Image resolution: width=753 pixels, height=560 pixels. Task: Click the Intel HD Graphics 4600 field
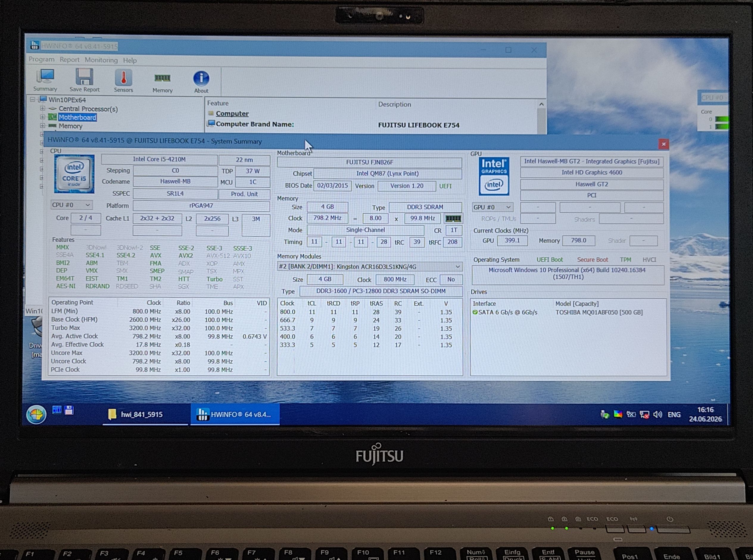tap(592, 173)
